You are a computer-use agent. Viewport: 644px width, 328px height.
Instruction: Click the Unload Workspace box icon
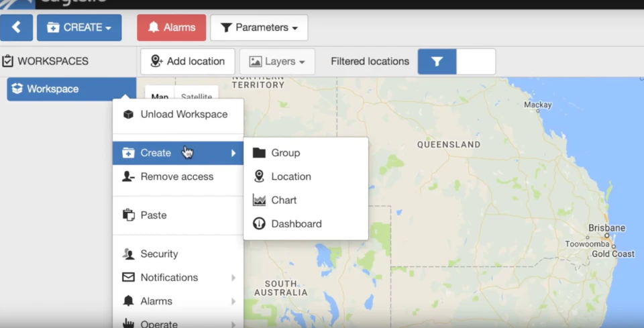(x=128, y=114)
